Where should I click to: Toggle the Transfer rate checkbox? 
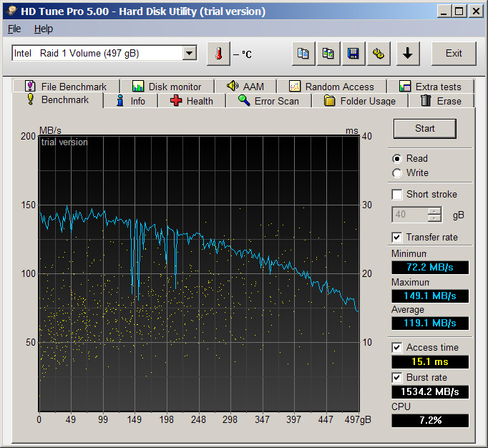(397, 237)
